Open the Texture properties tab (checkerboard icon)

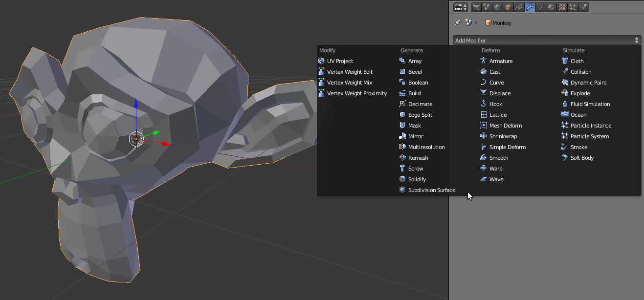coord(562,7)
